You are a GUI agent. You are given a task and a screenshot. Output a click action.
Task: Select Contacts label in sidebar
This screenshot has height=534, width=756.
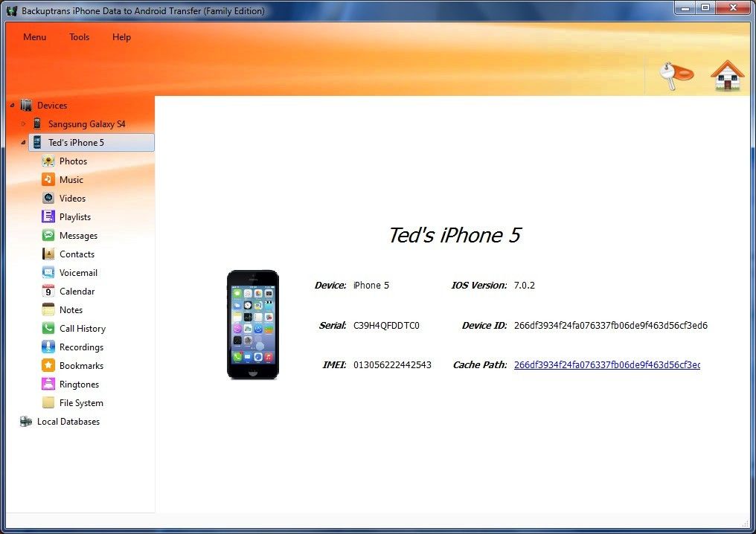tap(77, 254)
